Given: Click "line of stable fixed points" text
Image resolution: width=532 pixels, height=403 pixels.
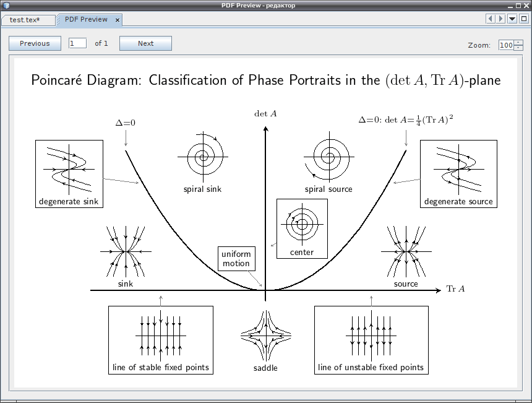Looking at the screenshot, I should point(161,367).
